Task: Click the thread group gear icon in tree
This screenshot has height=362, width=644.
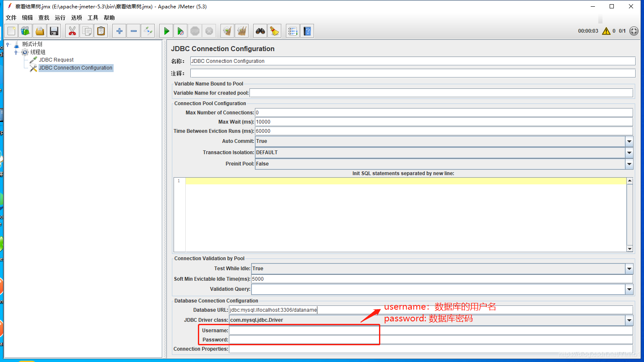Action: pos(25,52)
